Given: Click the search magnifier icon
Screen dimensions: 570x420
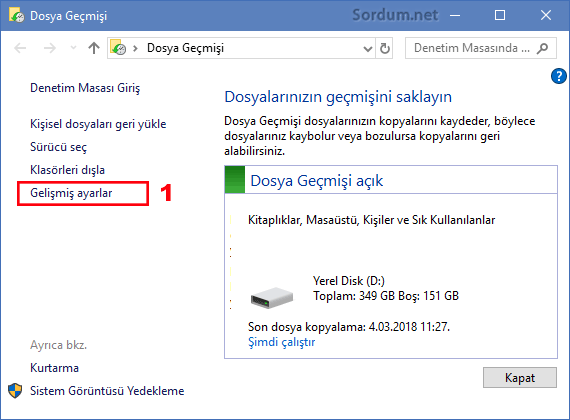Looking at the screenshot, I should pyautogui.click(x=542, y=48).
